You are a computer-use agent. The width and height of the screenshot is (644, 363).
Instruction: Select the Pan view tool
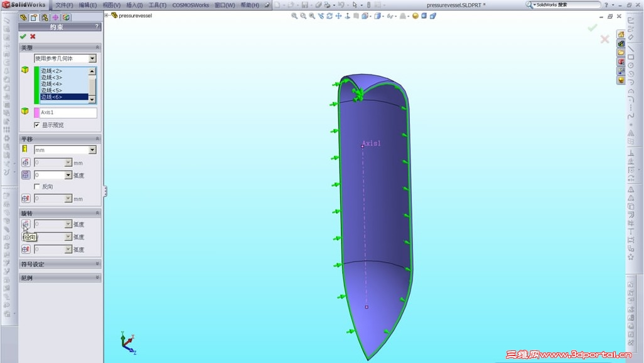pyautogui.click(x=338, y=16)
